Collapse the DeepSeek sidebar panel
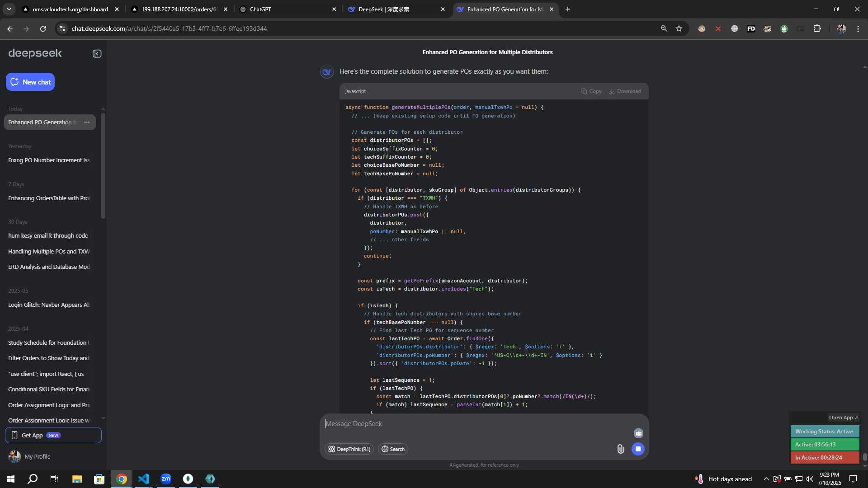Image resolution: width=868 pixels, height=488 pixels. [x=97, y=54]
